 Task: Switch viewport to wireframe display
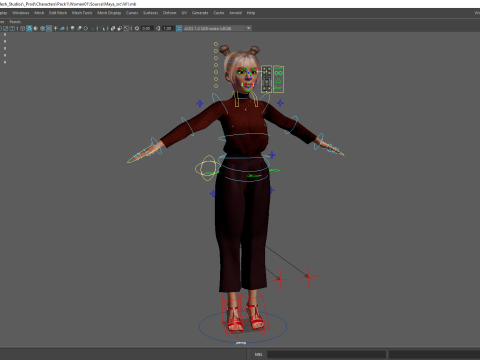[x=22, y=28]
